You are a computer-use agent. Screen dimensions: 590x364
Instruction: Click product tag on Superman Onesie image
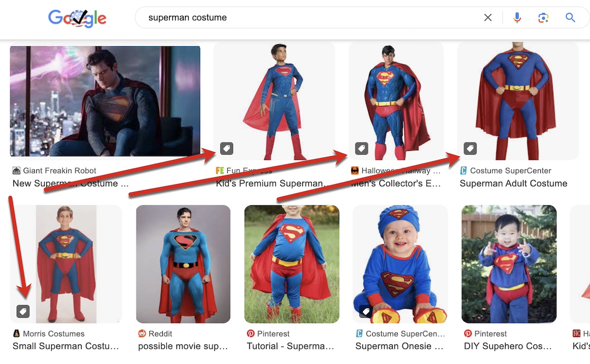tap(365, 311)
